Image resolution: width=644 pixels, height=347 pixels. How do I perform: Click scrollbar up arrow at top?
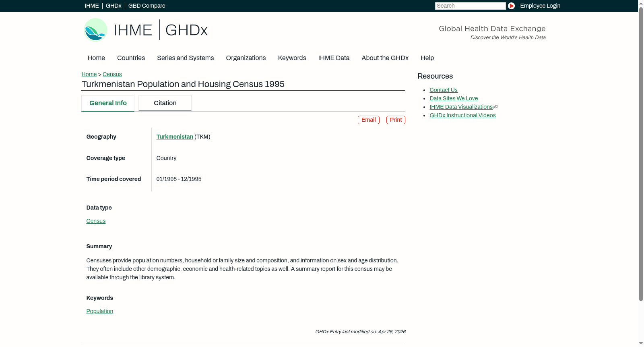click(641, 3)
